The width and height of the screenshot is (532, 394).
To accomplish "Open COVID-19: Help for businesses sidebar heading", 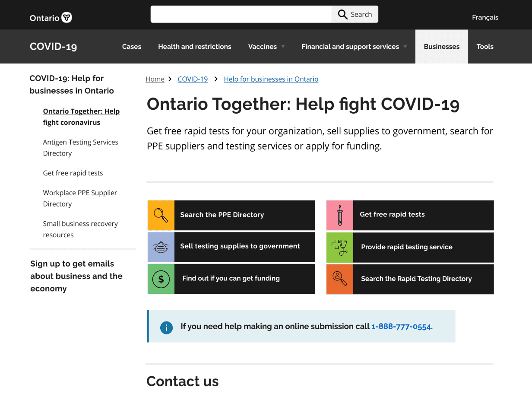I will 72,85.
